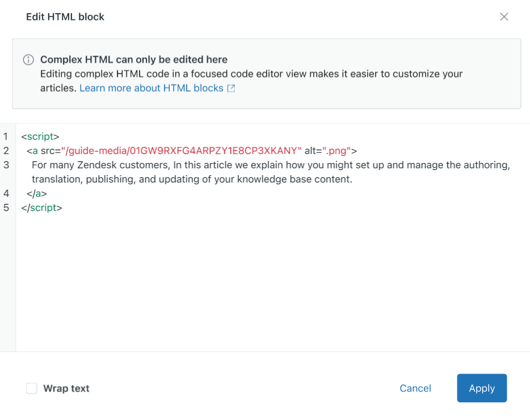Screen dimensions: 530x420
Task: Select line number 2 in the gutter
Action: 6,150
